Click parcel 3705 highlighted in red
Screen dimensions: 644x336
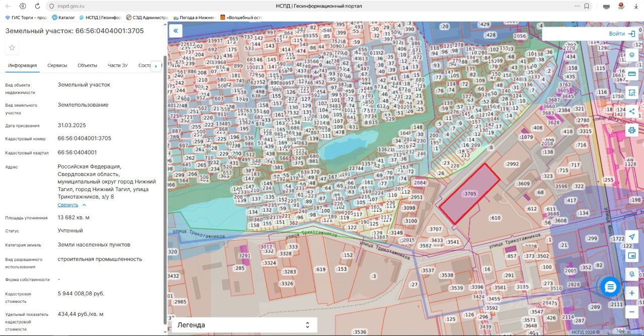pyautogui.click(x=469, y=194)
